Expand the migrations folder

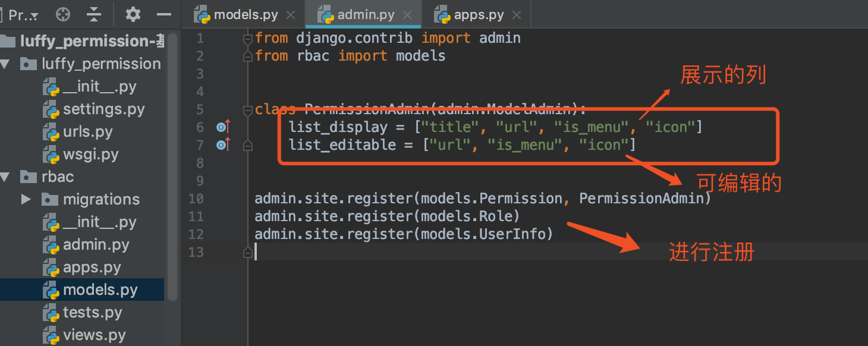[26, 199]
